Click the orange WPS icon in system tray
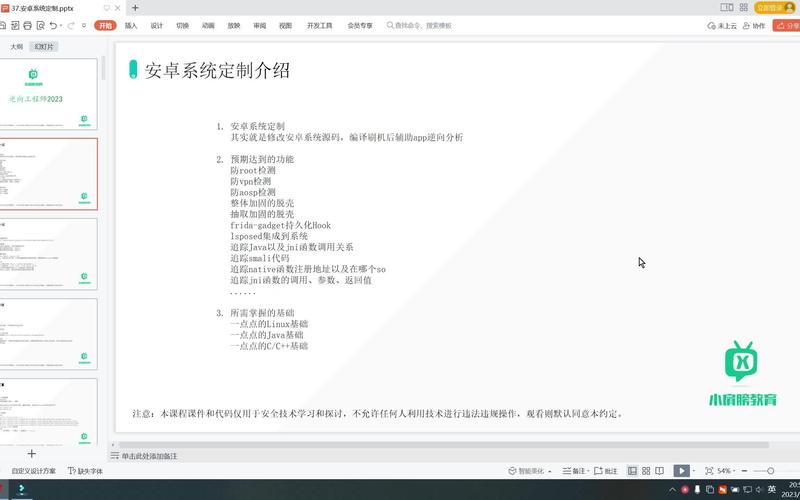Screen dimensions: 800x500 pos(722,490)
